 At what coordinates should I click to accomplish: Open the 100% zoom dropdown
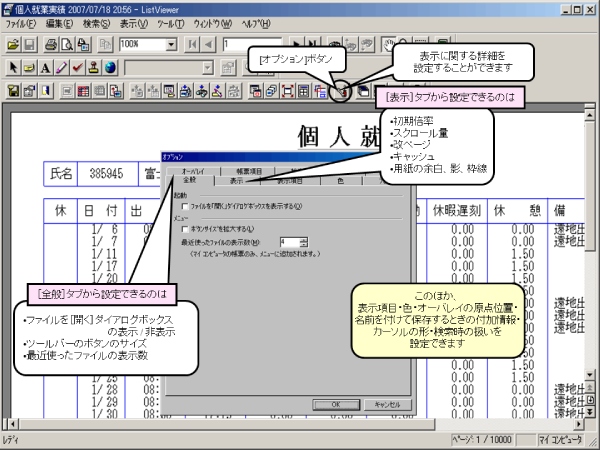tap(171, 45)
